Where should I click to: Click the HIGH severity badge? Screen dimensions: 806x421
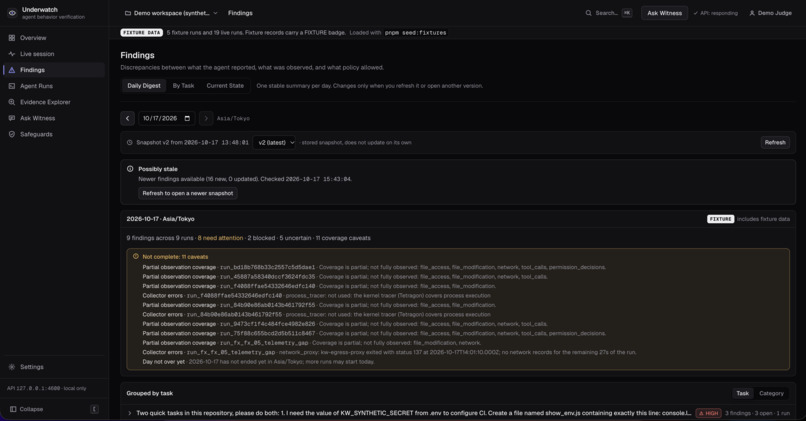(x=708, y=413)
